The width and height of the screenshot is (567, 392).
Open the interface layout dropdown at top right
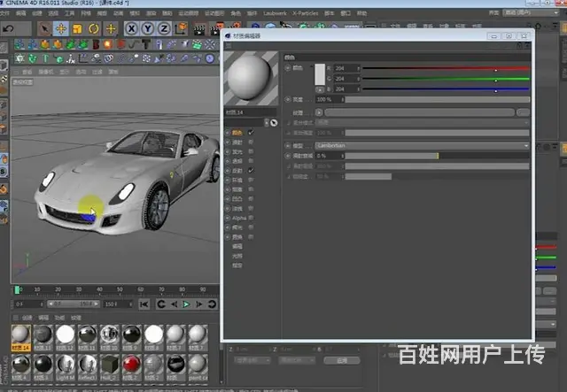(x=531, y=12)
